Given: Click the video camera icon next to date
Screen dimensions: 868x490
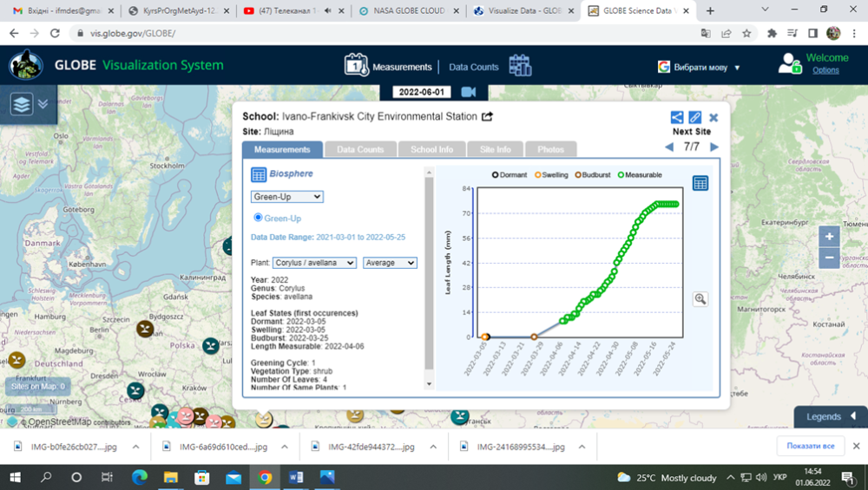Looking at the screenshot, I should point(469,92).
